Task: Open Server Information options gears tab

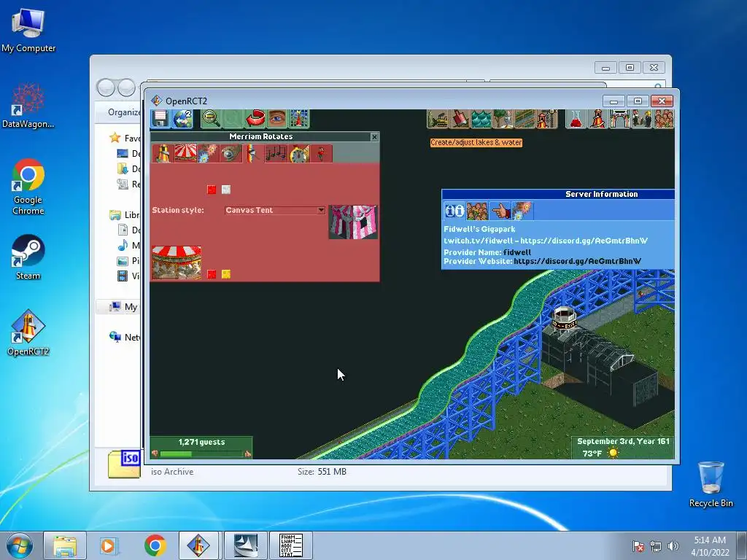Action: pos(522,211)
